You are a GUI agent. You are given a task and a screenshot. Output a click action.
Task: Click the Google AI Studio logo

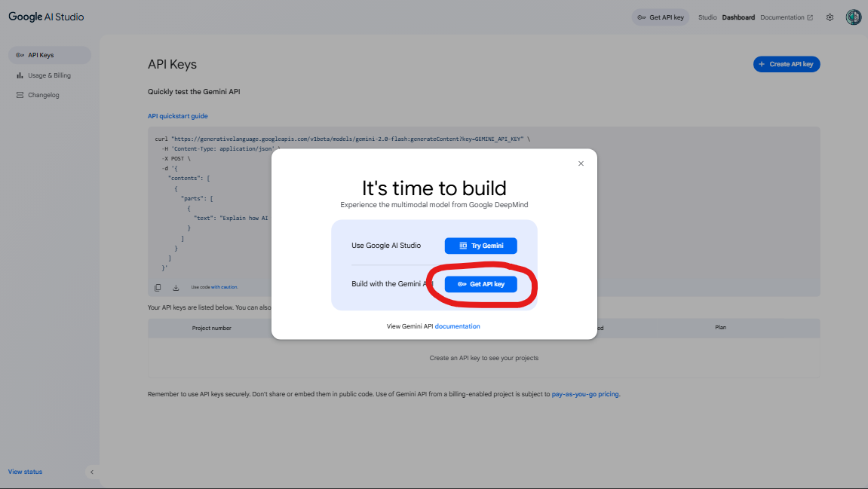click(x=46, y=17)
